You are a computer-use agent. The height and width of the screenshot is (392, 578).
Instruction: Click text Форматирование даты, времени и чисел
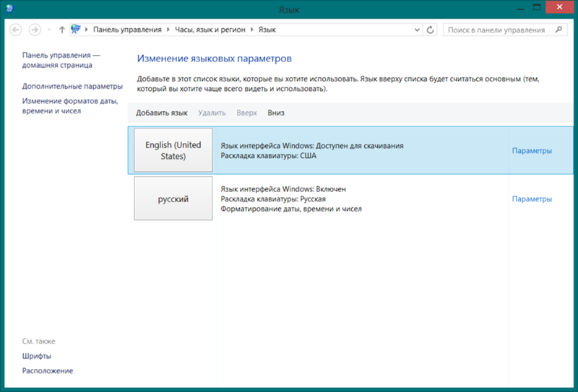[291, 209]
